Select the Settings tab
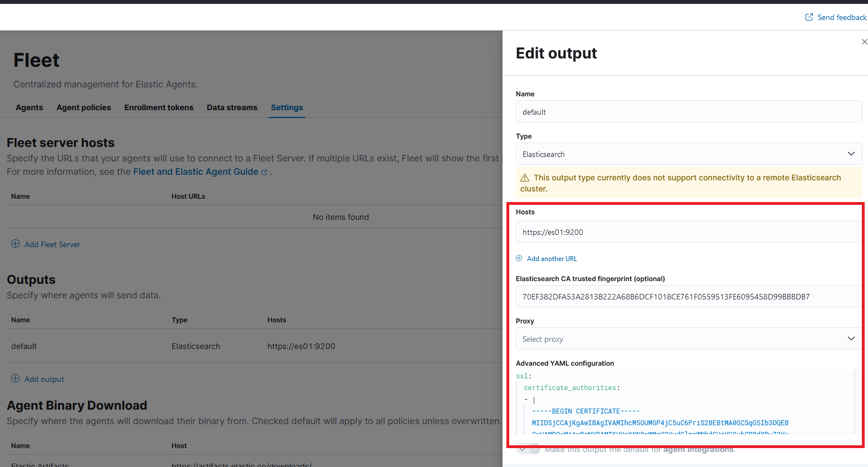The width and height of the screenshot is (868, 467). click(x=287, y=107)
